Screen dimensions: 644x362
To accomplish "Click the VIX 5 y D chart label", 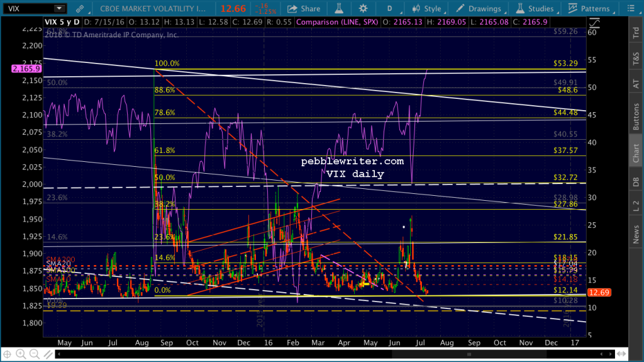I will 62,22.
